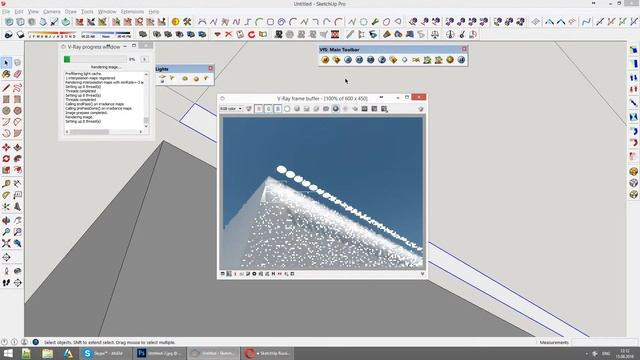
Task: Close the VfS: Main Toolbar
Action: click(464, 49)
